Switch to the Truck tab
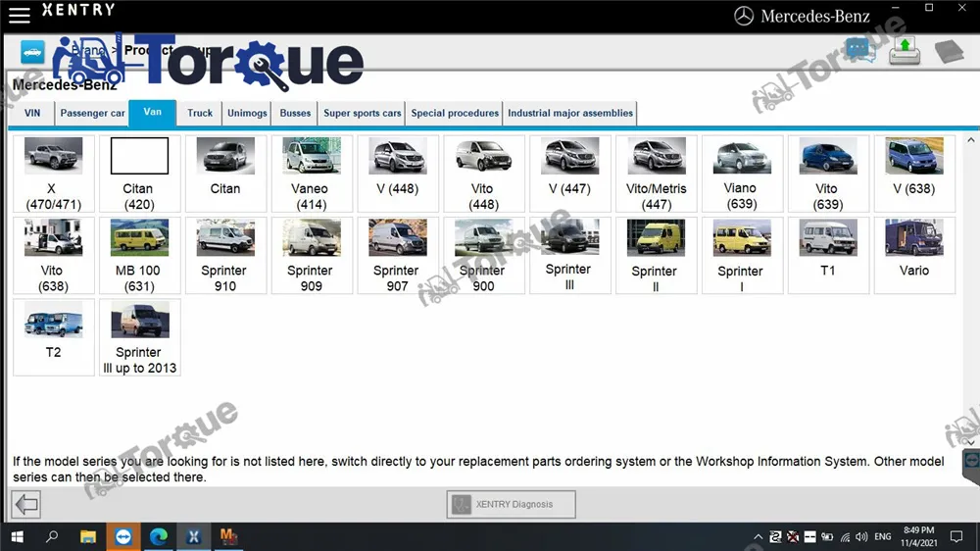 (200, 113)
